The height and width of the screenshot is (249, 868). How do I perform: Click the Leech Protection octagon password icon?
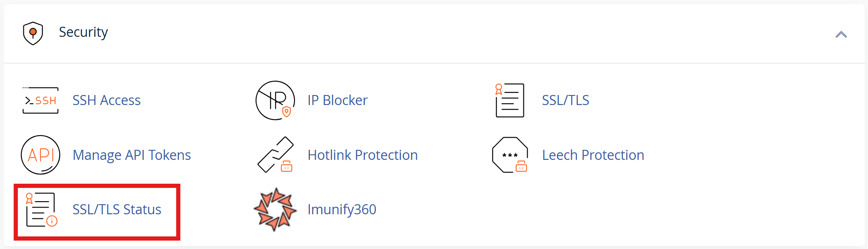click(510, 155)
